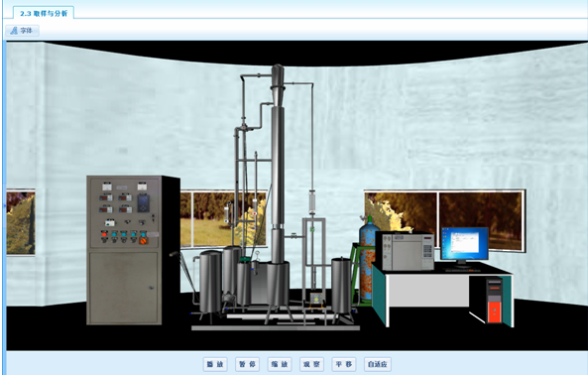Open the 字体 font toolbar button
This screenshot has height=375, width=588.
pyautogui.click(x=23, y=31)
